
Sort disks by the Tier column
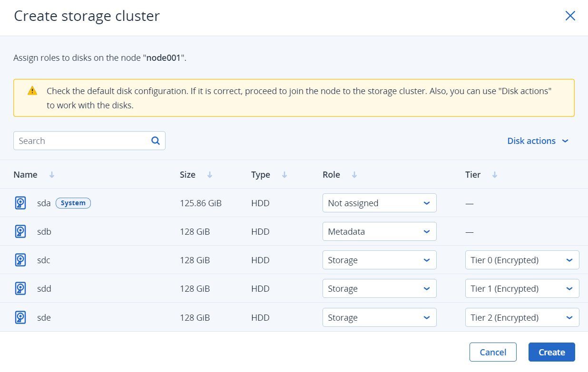[x=495, y=174]
